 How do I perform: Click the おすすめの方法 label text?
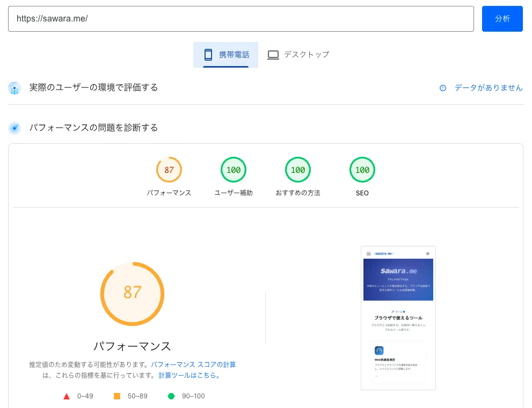tap(298, 193)
